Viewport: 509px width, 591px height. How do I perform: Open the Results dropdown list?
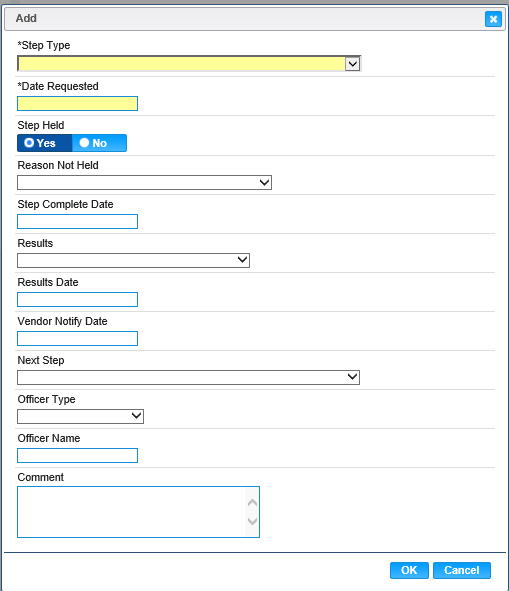click(x=133, y=260)
